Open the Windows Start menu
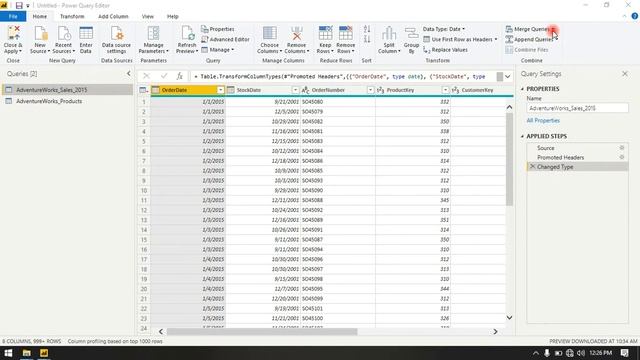The width and height of the screenshot is (640, 360). pyautogui.click(x=8, y=353)
